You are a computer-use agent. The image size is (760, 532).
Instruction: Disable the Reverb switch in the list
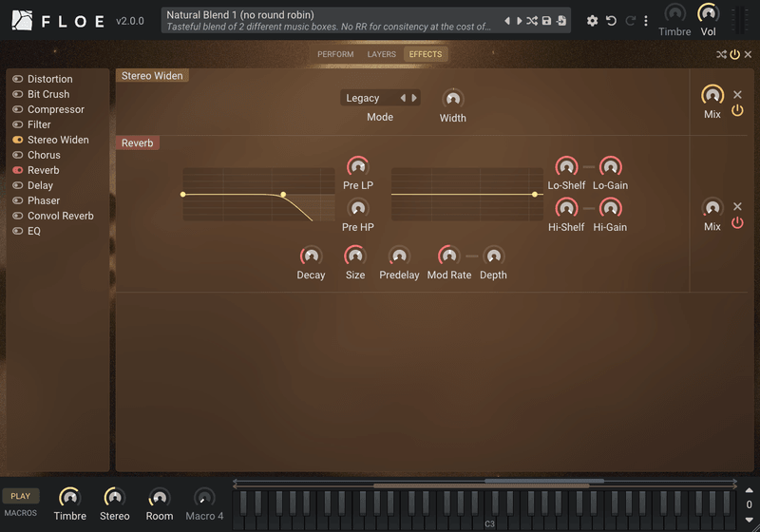coord(18,170)
